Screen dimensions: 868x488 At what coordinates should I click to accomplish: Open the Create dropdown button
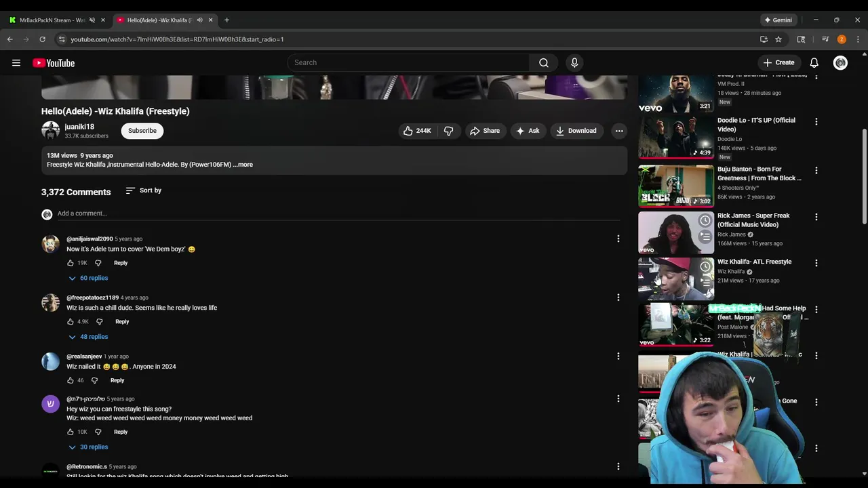pyautogui.click(x=778, y=62)
